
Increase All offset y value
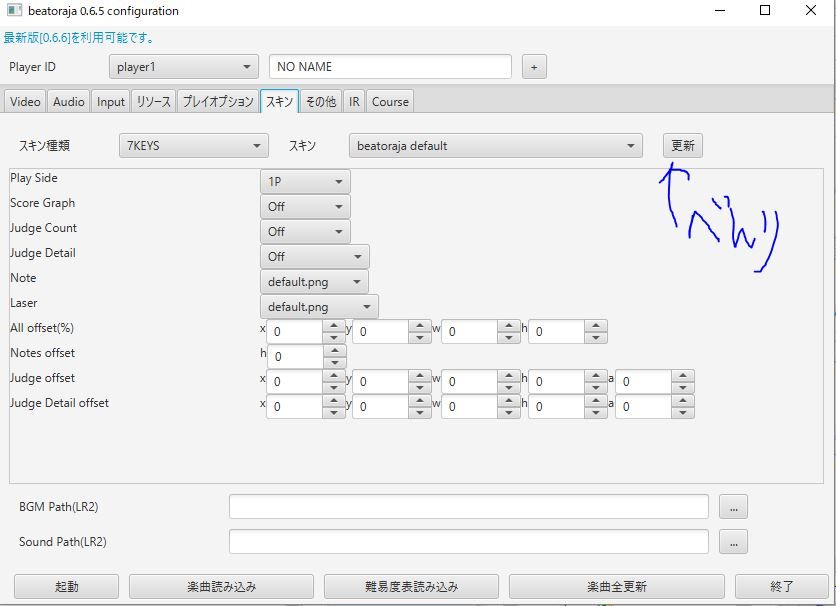click(420, 326)
